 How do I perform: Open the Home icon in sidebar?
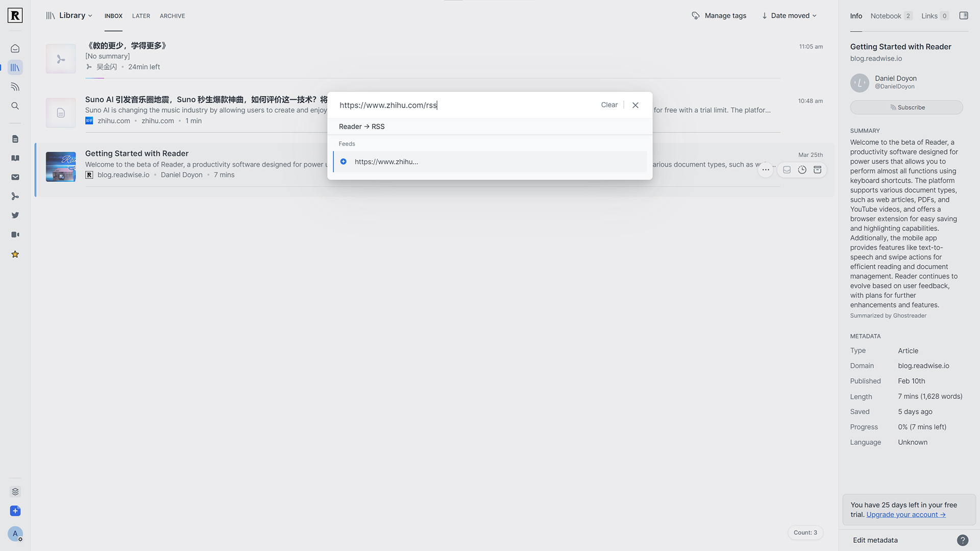[x=15, y=48]
